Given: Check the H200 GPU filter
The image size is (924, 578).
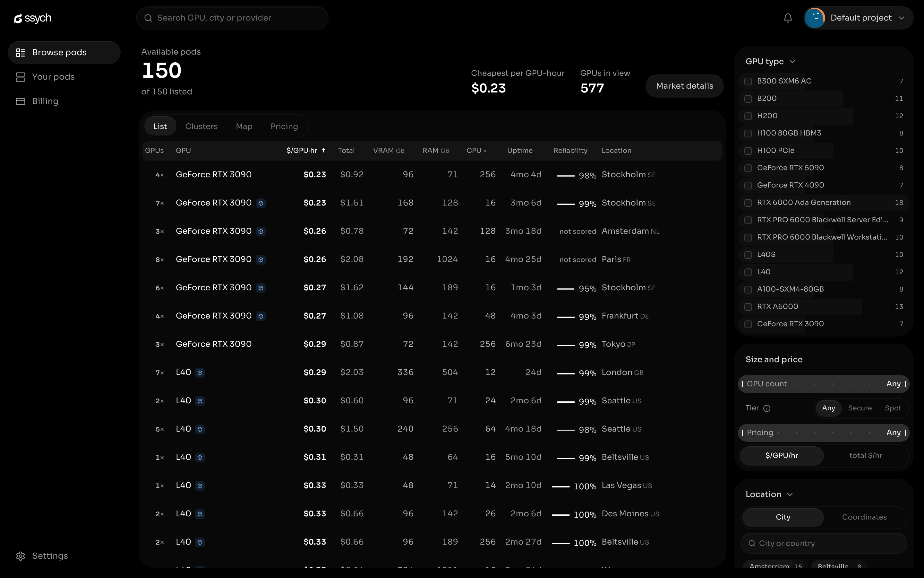Looking at the screenshot, I should [748, 116].
